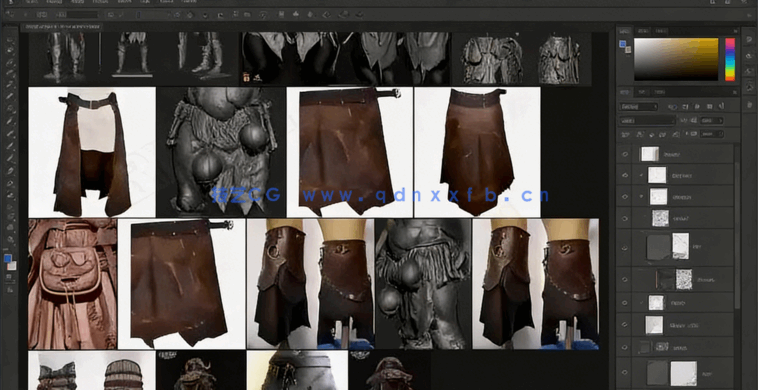
Task: Open the blend mode dropdown in Layers
Action: pyautogui.click(x=647, y=120)
